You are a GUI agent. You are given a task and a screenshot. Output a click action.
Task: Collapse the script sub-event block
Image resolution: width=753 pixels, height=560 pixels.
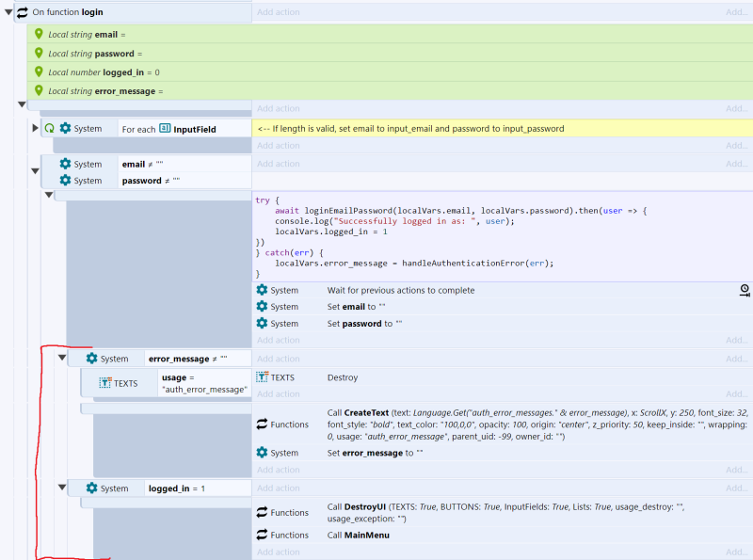click(x=49, y=195)
